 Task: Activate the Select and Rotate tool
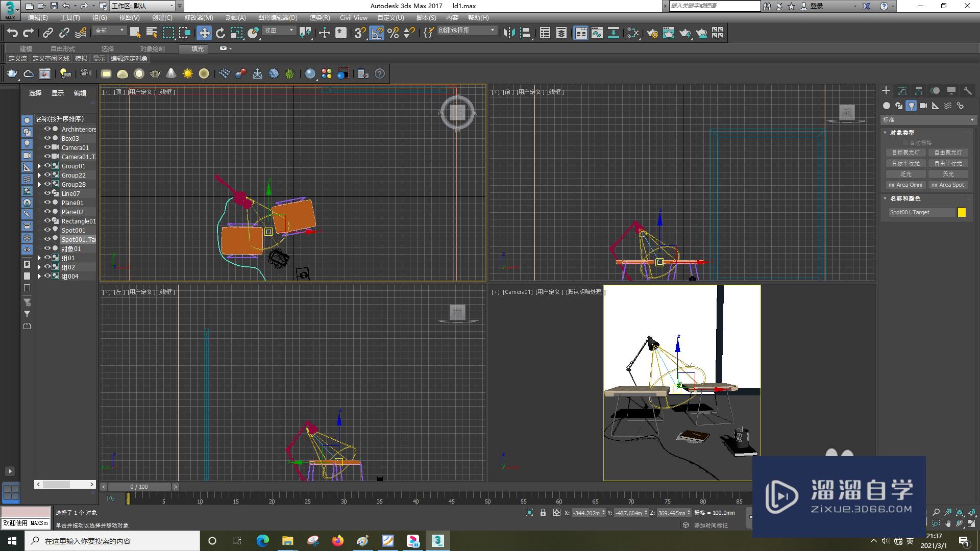(220, 33)
